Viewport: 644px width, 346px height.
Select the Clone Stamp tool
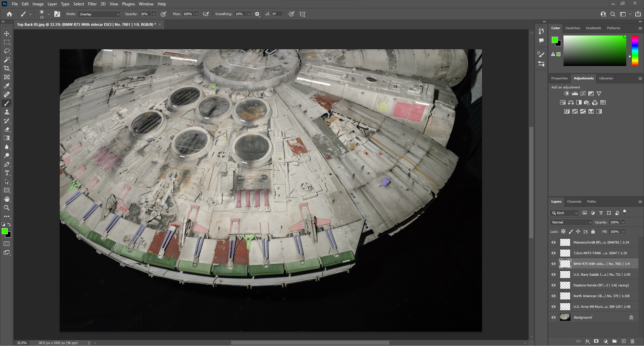[7, 112]
